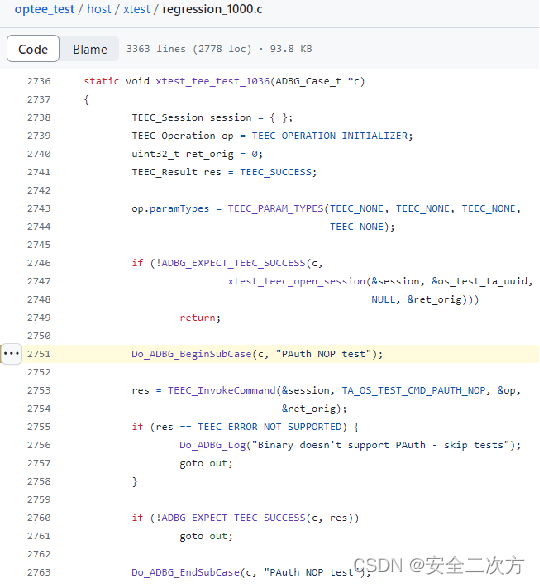Screen dimensions: 540x584
Task: Click xtest_teec_open_session call
Action: [x=297, y=281]
